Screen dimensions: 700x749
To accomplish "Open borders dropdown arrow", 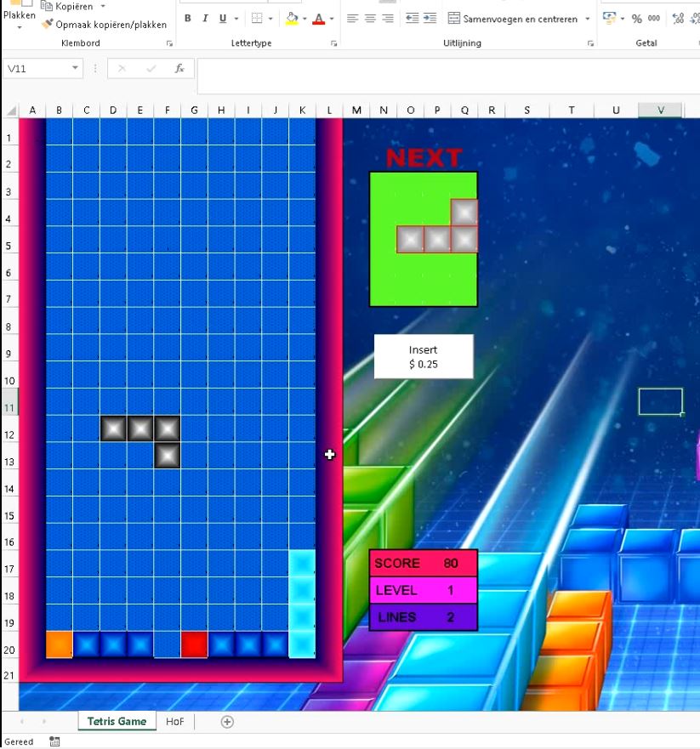I will tap(270, 19).
